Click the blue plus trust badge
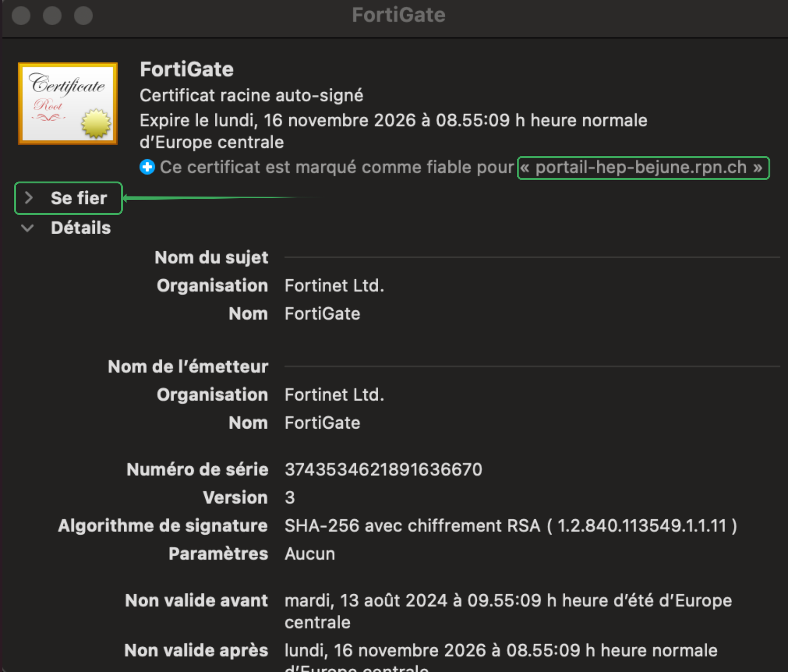This screenshot has height=672, width=788. [147, 167]
